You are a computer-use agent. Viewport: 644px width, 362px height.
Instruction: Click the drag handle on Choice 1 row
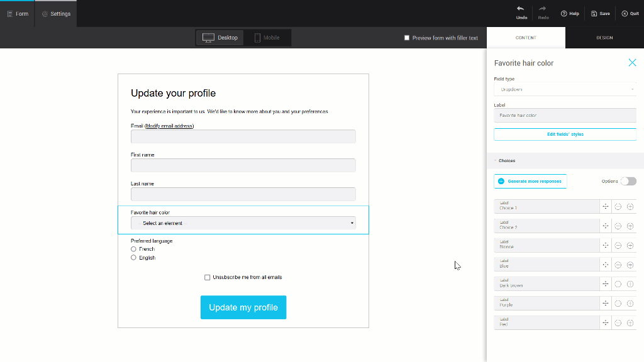[x=606, y=206]
